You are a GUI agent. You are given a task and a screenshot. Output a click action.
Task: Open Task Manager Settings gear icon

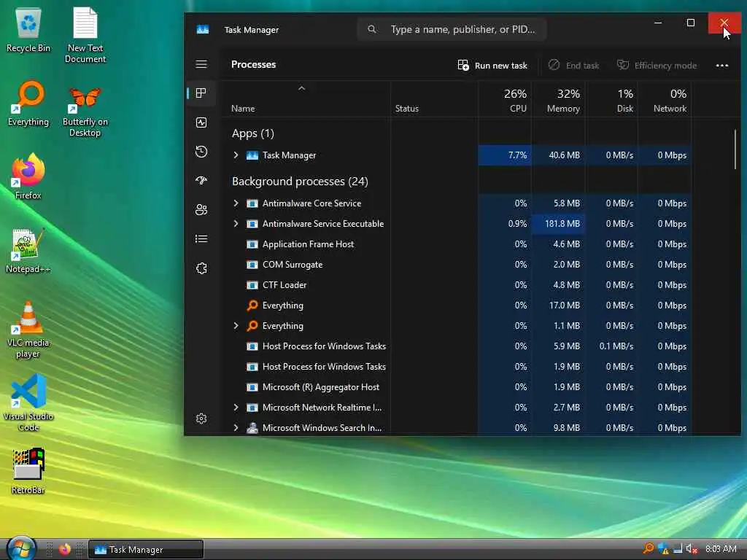[201, 418]
